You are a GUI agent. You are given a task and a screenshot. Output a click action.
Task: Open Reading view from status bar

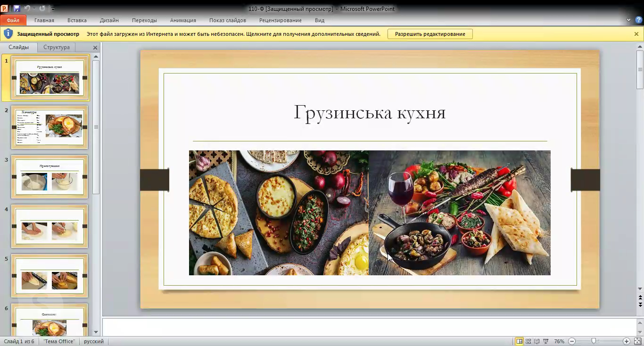tap(537, 341)
